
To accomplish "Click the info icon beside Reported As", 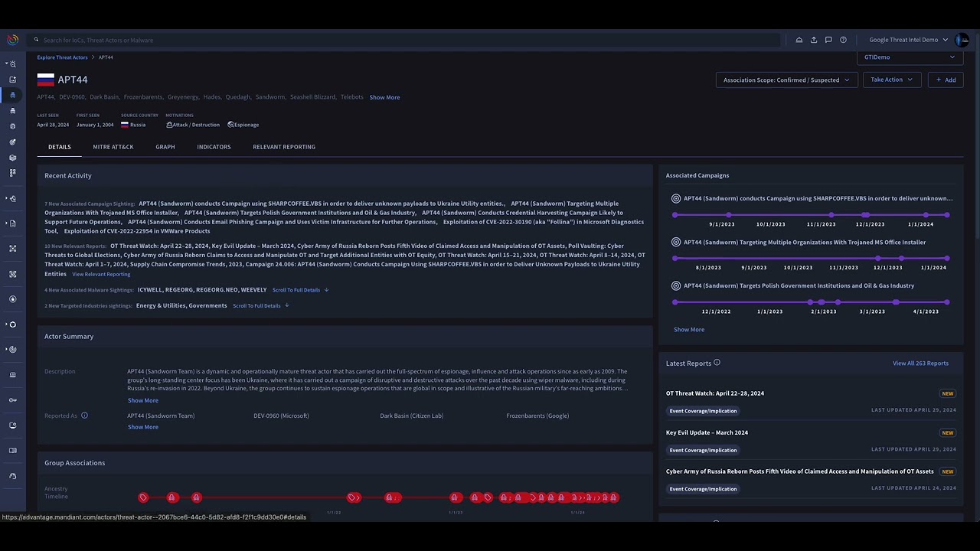I will tap(84, 416).
